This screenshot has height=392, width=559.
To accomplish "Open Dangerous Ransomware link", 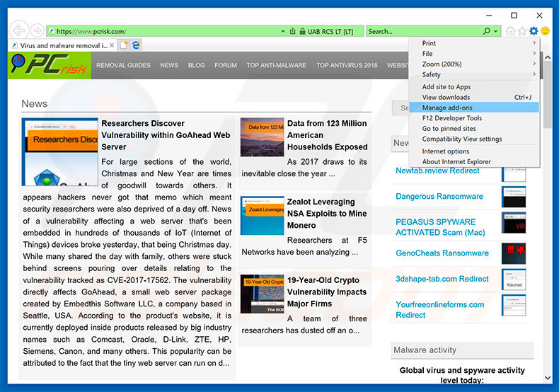I will point(439,197).
